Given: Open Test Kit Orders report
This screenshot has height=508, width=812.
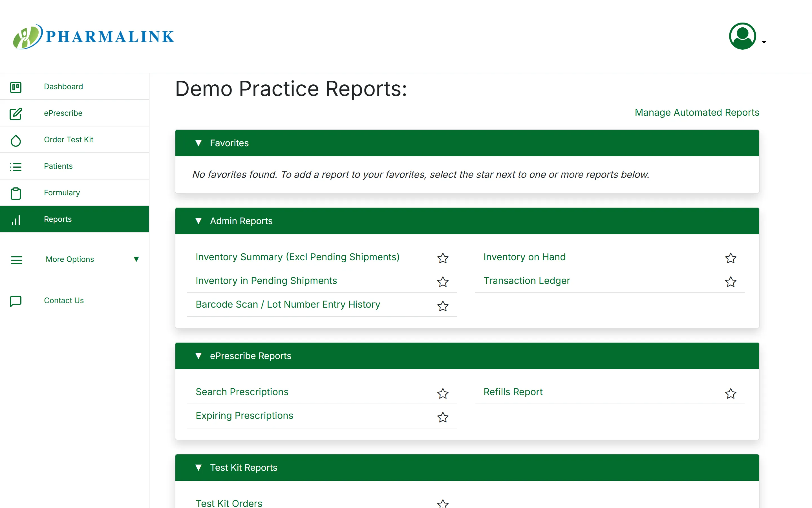Looking at the screenshot, I should pos(229,503).
